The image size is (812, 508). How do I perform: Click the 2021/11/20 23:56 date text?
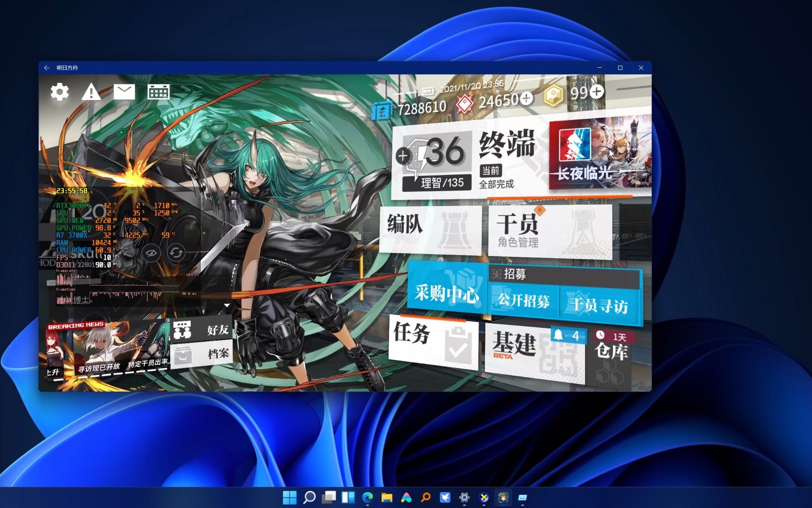click(x=471, y=86)
